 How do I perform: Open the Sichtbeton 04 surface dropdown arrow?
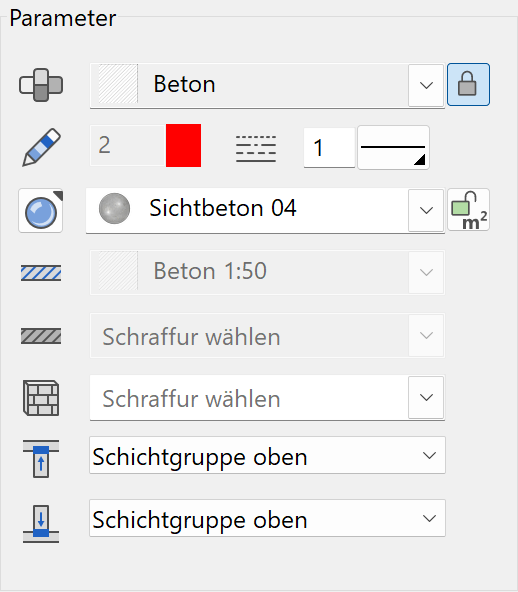coord(426,211)
